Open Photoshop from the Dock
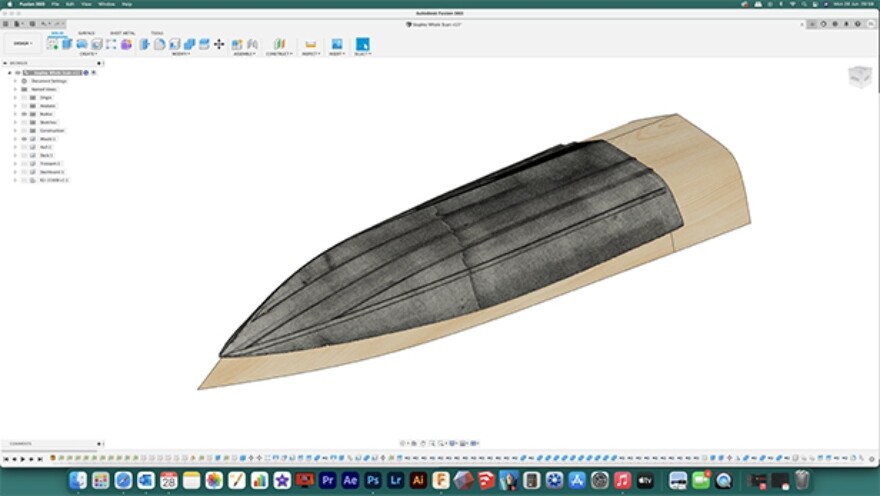 373,480
